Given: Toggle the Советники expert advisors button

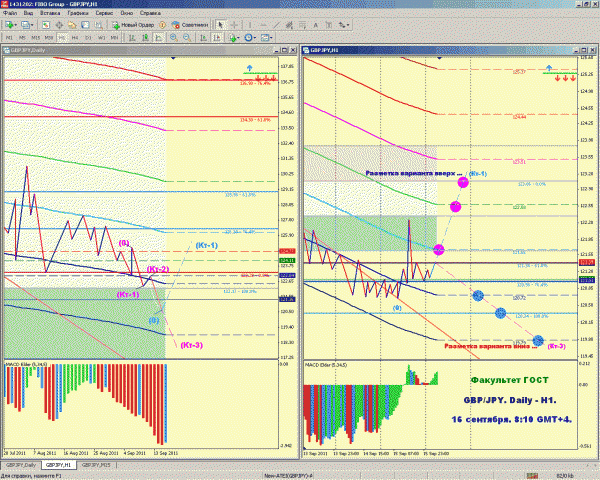Looking at the screenshot, I should 190,25.
